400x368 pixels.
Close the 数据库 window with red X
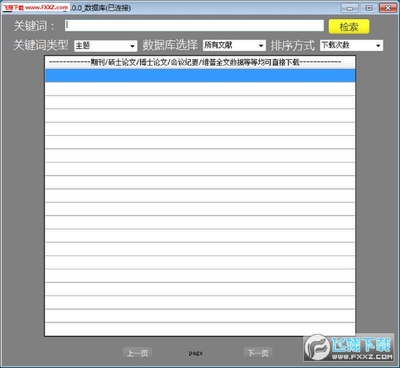click(388, 8)
